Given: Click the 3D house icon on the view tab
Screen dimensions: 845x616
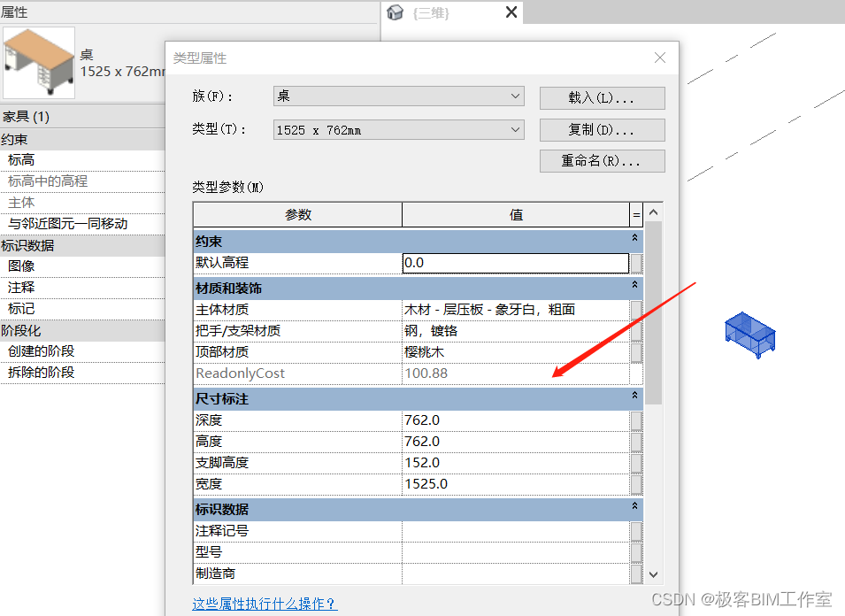Looking at the screenshot, I should pyautogui.click(x=395, y=12).
